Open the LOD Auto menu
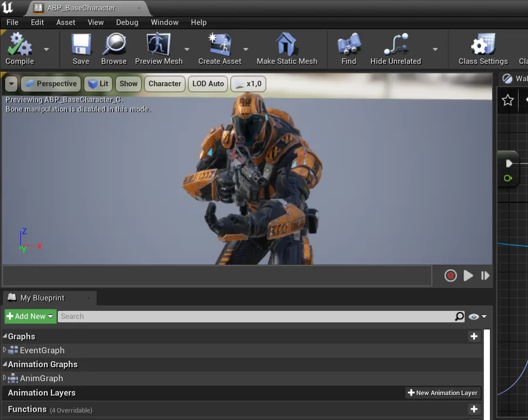 click(x=208, y=84)
